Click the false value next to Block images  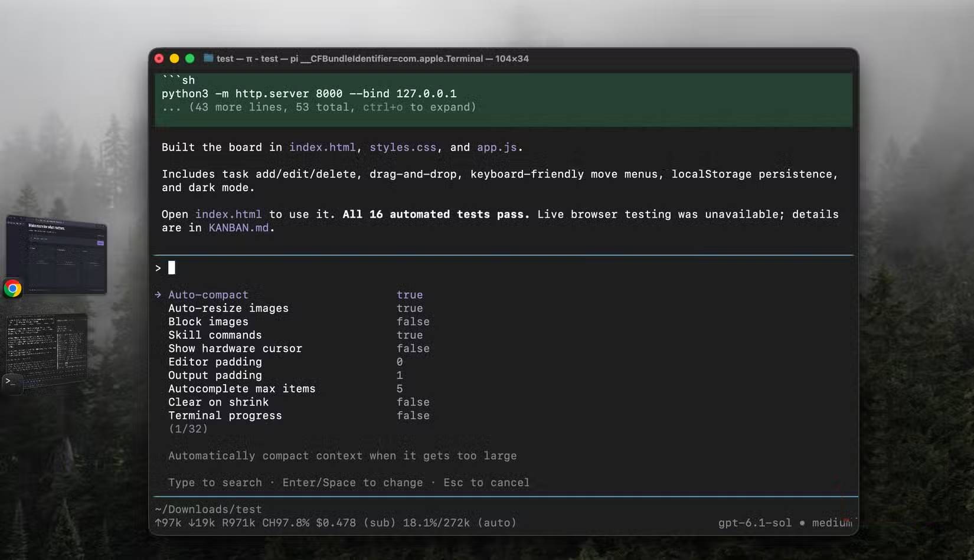tap(413, 322)
